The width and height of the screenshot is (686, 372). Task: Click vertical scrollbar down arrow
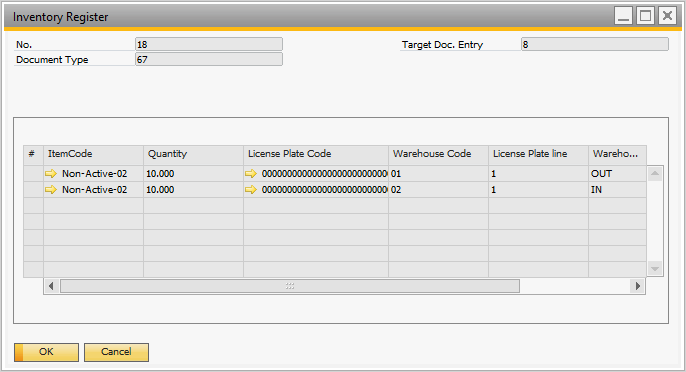coord(655,268)
